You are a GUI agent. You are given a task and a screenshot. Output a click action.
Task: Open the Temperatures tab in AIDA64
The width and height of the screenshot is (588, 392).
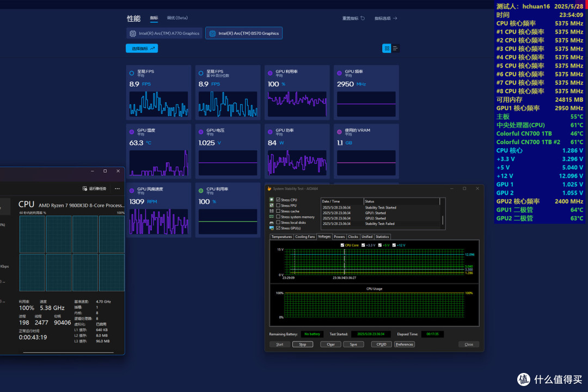point(281,237)
